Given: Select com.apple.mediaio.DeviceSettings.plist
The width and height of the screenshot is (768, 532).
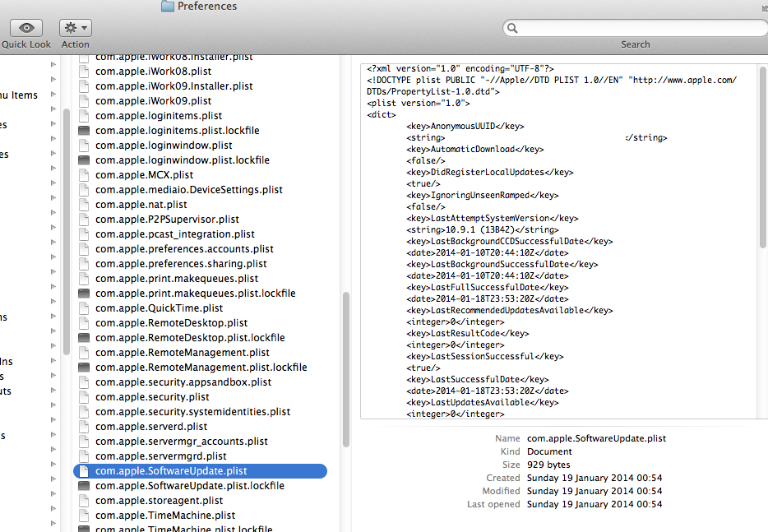Looking at the screenshot, I should (x=188, y=190).
